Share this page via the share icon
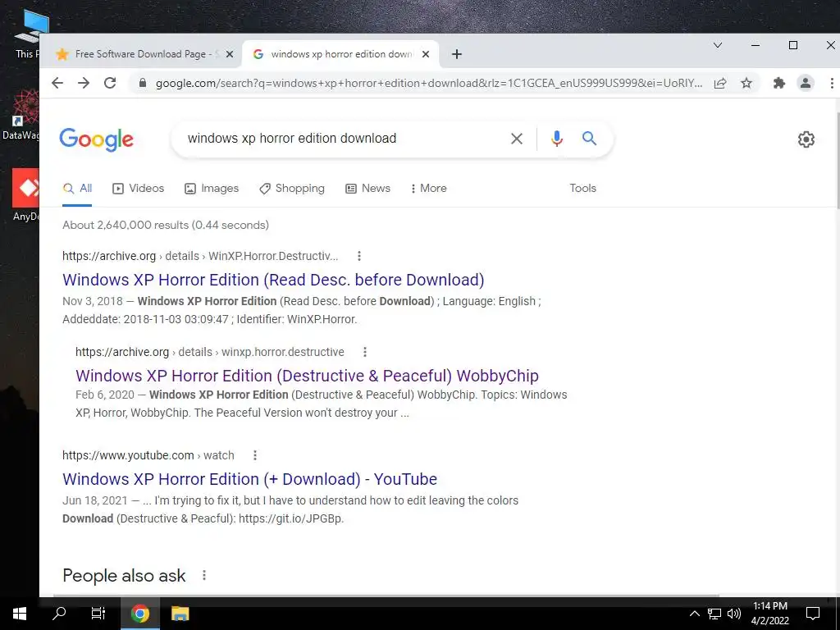The image size is (840, 630). coord(720,83)
